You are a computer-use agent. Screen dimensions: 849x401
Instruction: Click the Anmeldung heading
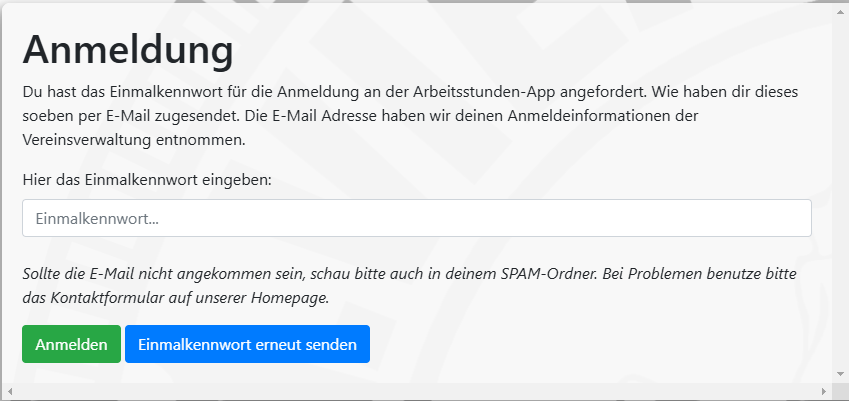tap(128, 49)
